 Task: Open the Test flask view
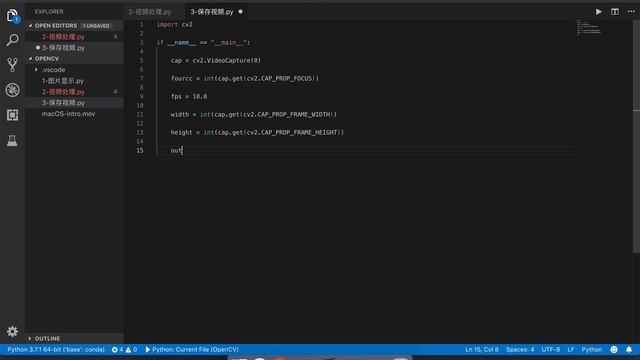[x=12, y=140]
